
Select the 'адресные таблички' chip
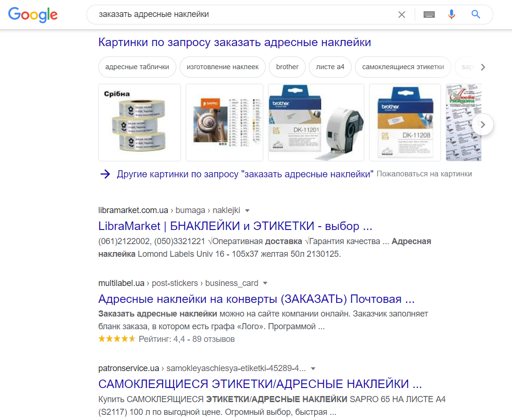point(137,67)
